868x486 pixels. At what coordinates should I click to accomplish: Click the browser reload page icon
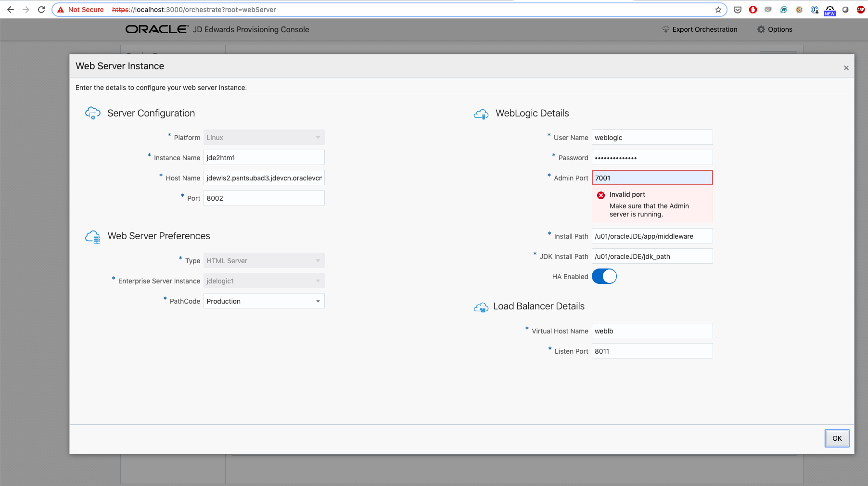[41, 10]
